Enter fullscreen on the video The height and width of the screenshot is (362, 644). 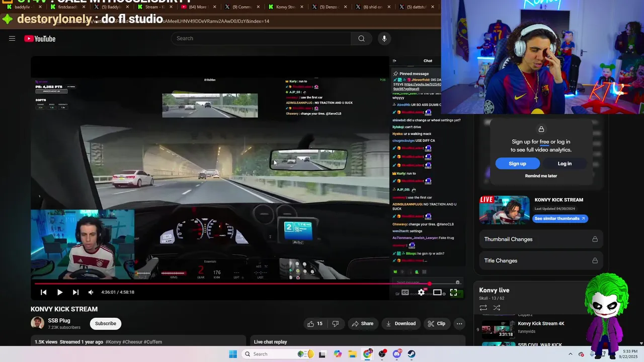[453, 292]
